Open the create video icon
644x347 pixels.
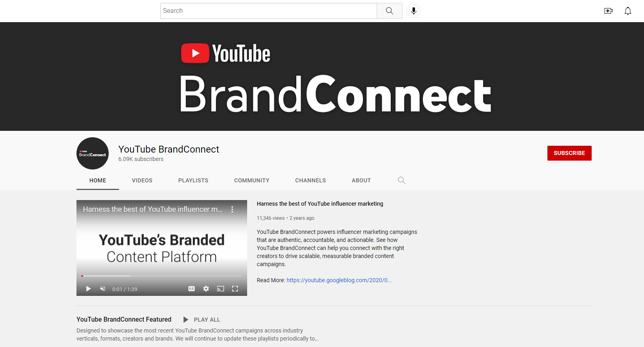(608, 11)
